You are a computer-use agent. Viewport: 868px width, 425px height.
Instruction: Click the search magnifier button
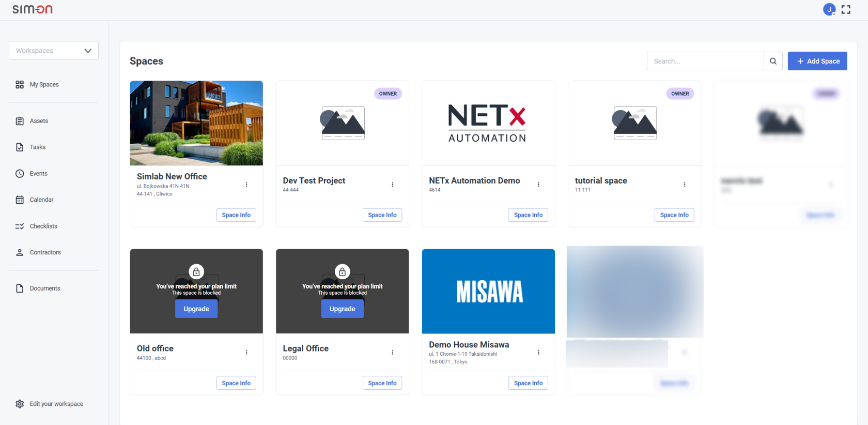(773, 61)
